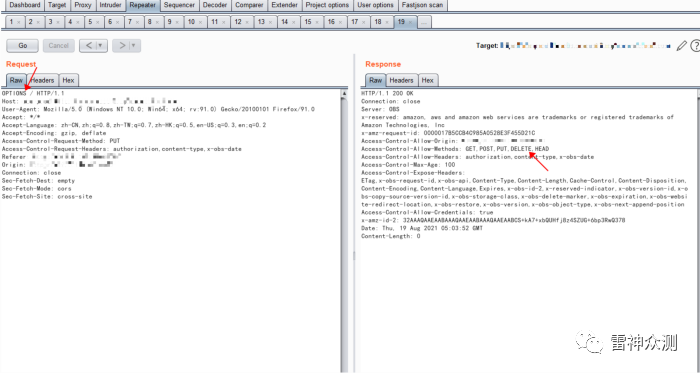Screen dimensions: 700x374
Task: Switch Request view to Hex tab
Action: [x=68, y=80]
